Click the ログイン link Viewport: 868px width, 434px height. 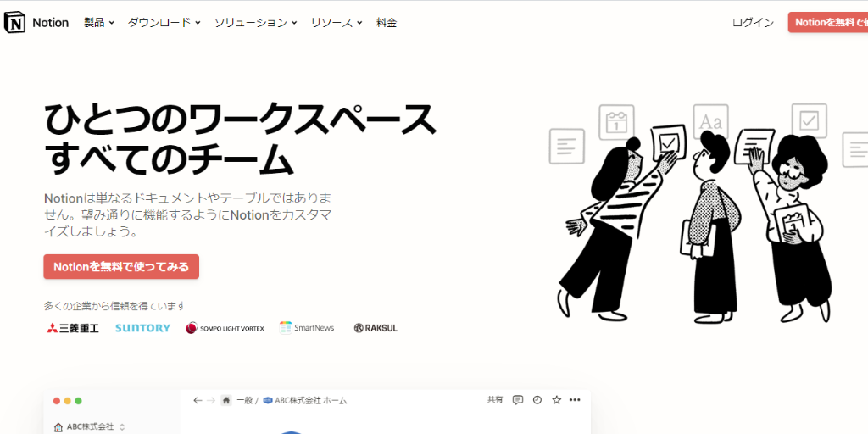(x=753, y=23)
